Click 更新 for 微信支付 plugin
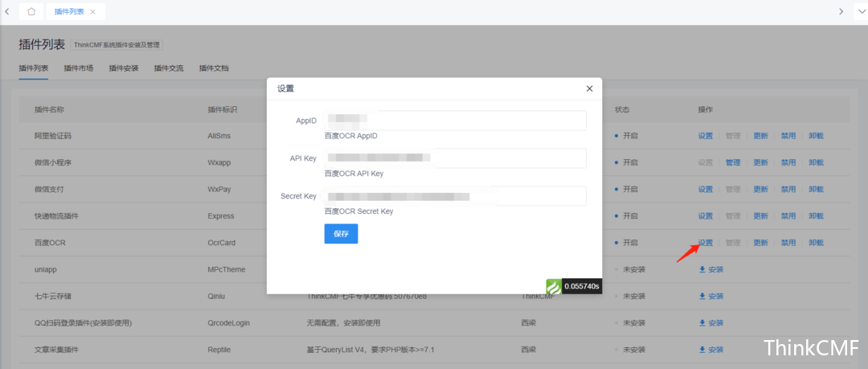Image resolution: width=868 pixels, height=369 pixels. [760, 190]
